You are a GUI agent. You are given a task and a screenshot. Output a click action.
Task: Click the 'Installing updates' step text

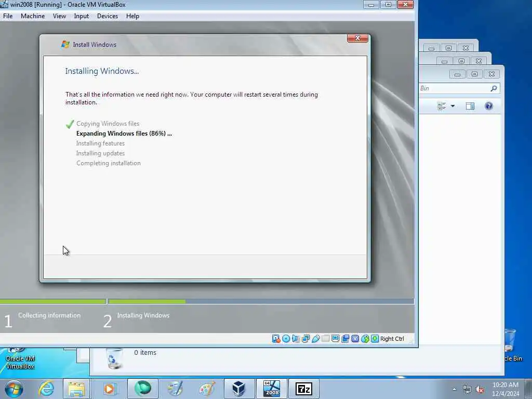[x=100, y=153]
